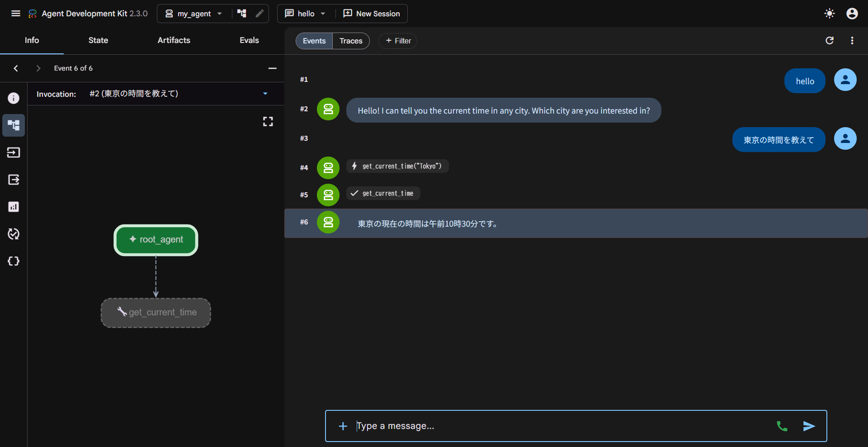Collapse the event details panel
Screen dimensions: 868x447
point(272,68)
